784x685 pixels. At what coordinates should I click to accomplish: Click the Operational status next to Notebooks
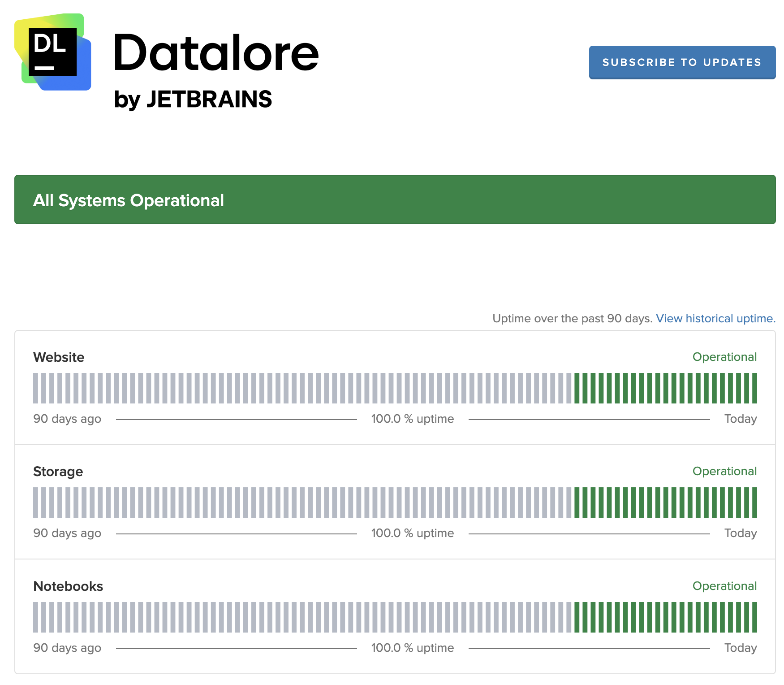point(724,586)
